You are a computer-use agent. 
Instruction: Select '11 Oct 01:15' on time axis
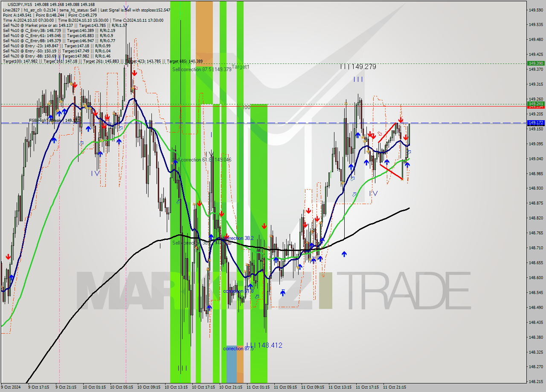pyautogui.click(x=258, y=387)
